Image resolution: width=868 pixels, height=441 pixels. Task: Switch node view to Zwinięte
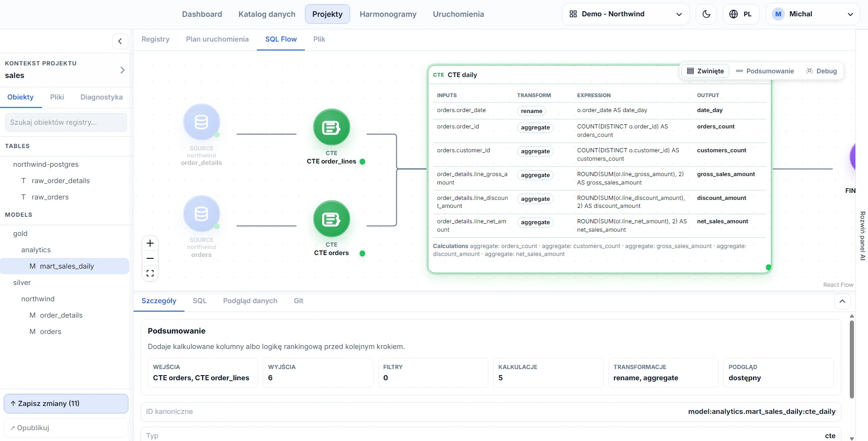[706, 71]
